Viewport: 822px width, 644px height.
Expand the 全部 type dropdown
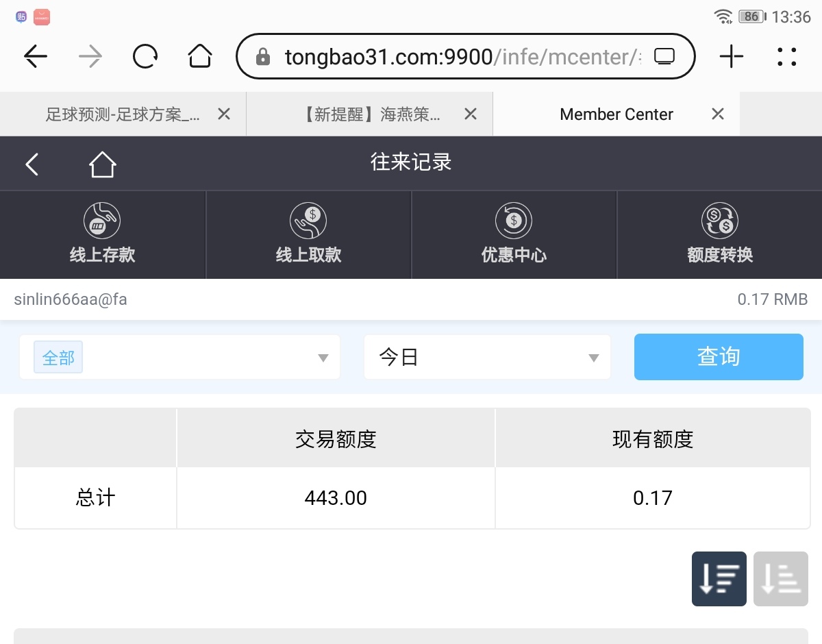click(179, 358)
